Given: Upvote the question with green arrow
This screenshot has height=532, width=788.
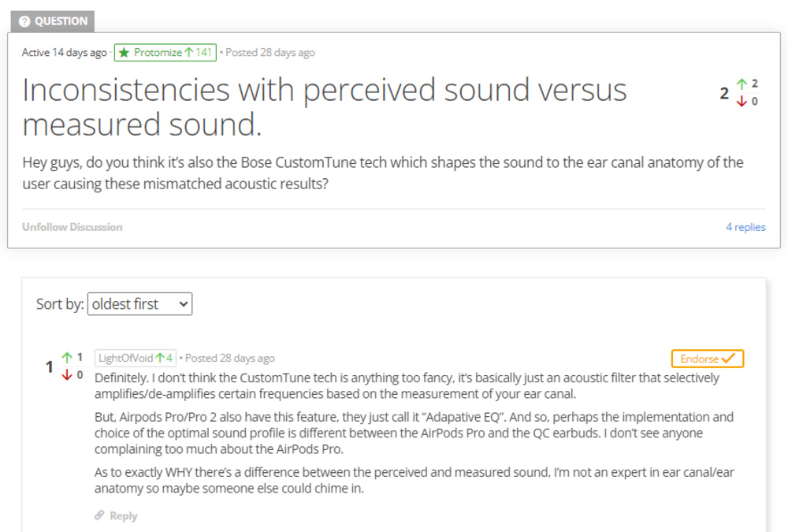Looking at the screenshot, I should pyautogui.click(x=742, y=84).
